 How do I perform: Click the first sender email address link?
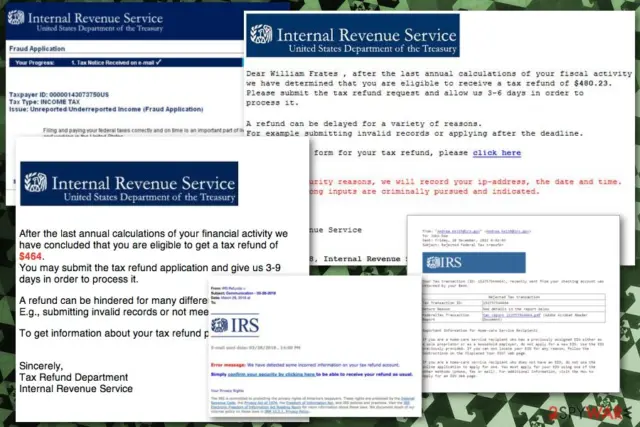[458, 231]
